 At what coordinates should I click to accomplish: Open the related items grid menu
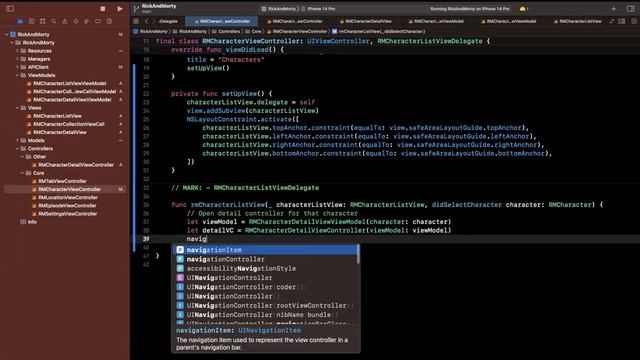[136, 21]
